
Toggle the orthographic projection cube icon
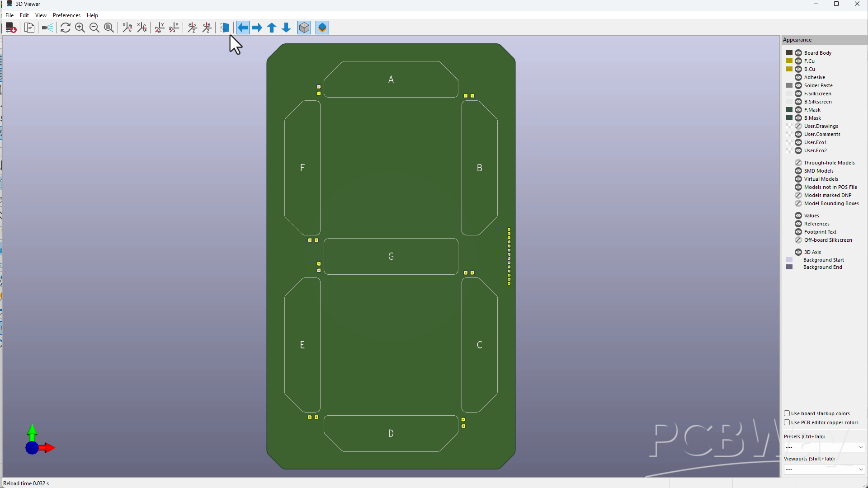point(304,28)
